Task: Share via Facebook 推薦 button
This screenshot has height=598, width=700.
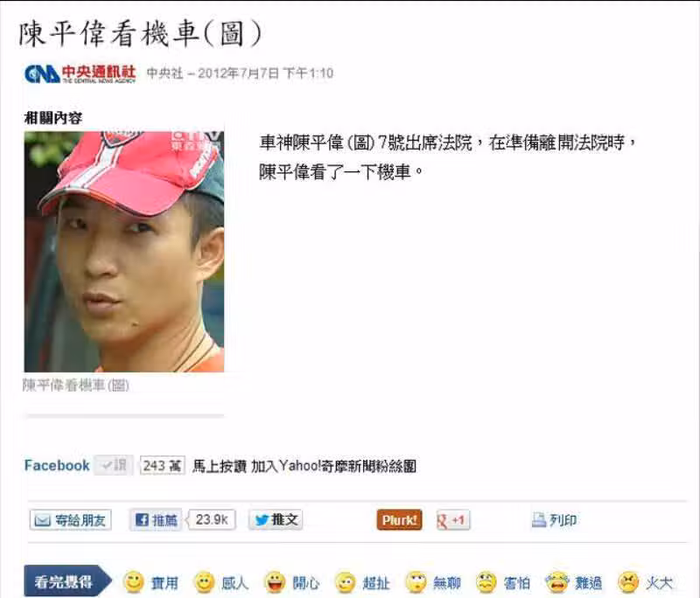Action: [156, 520]
